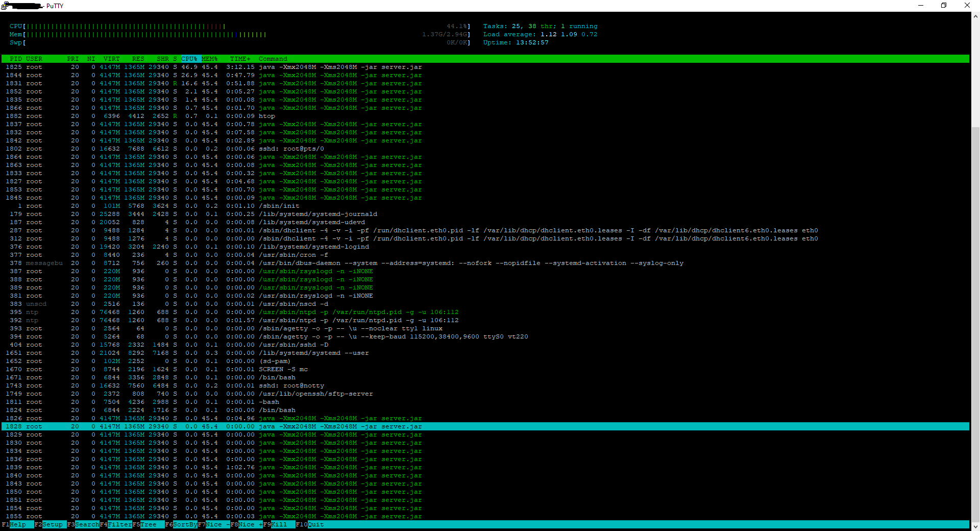Select the /sbin/init process row
Screen dimensions: 980x531
tap(279, 206)
